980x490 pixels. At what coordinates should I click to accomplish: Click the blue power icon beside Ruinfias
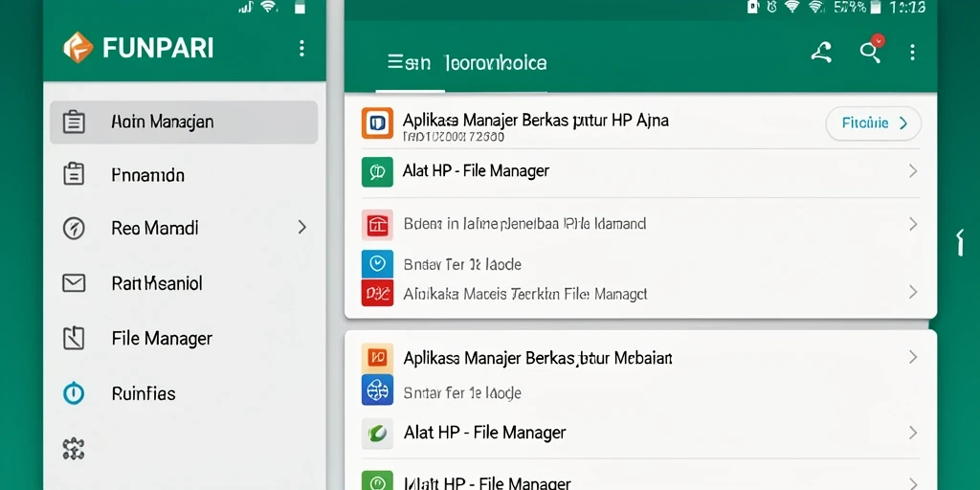(74, 393)
